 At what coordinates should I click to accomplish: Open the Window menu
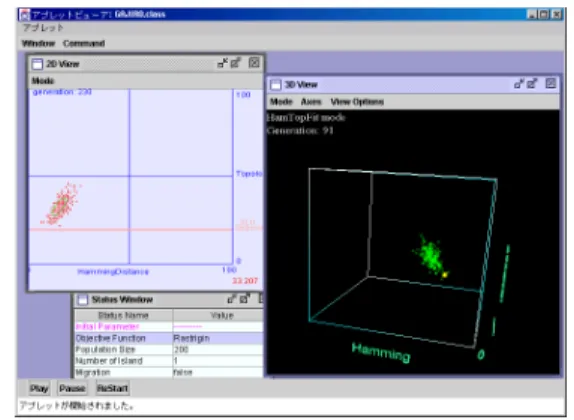pos(38,44)
